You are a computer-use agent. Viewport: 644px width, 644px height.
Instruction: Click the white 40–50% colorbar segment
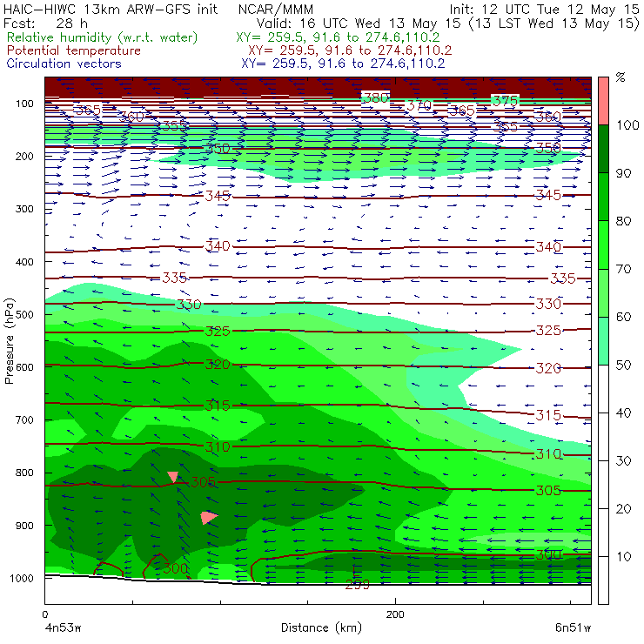603,388
